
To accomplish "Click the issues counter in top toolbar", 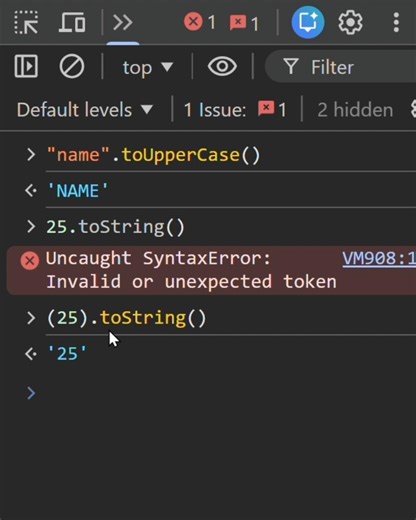I will pos(244,23).
